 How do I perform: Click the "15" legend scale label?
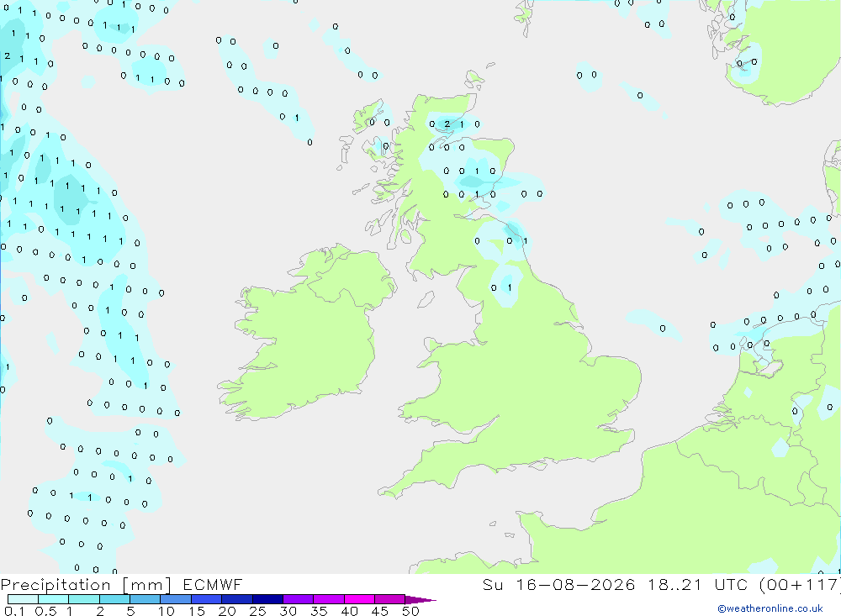click(x=197, y=611)
